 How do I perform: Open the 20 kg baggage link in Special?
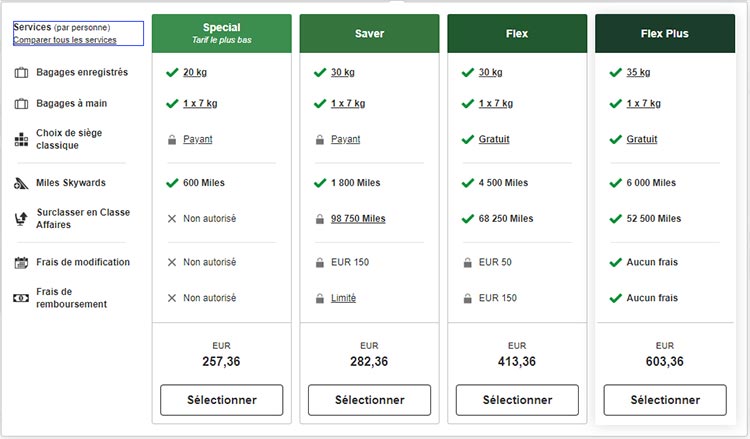(x=194, y=72)
